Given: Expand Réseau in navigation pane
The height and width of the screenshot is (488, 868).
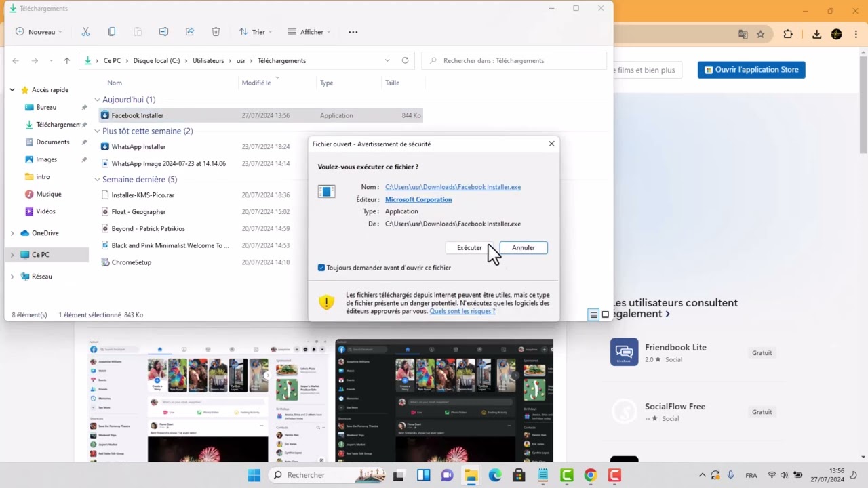Looking at the screenshot, I should pyautogui.click(x=12, y=277).
